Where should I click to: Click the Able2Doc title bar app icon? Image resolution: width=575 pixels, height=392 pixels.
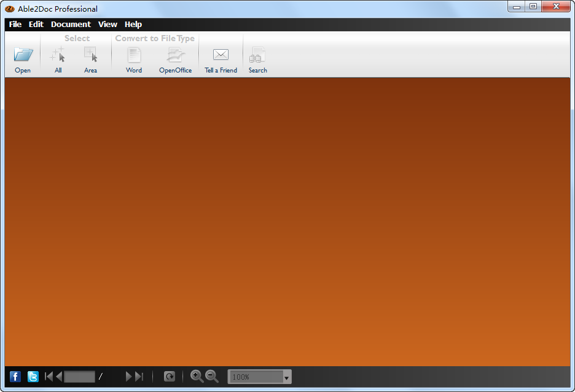(10, 9)
